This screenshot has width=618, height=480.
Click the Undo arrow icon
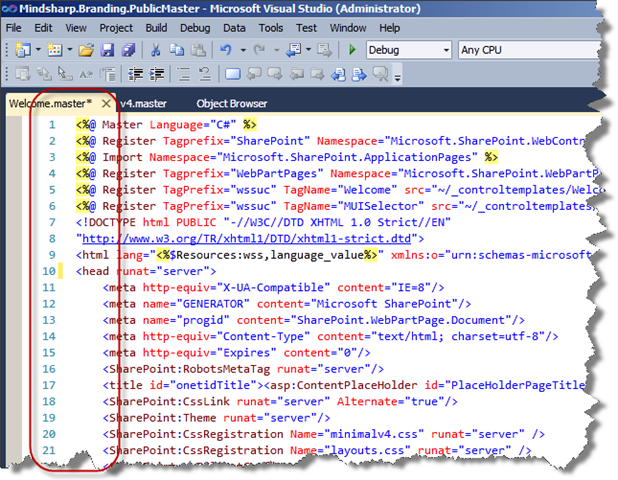pos(227,49)
